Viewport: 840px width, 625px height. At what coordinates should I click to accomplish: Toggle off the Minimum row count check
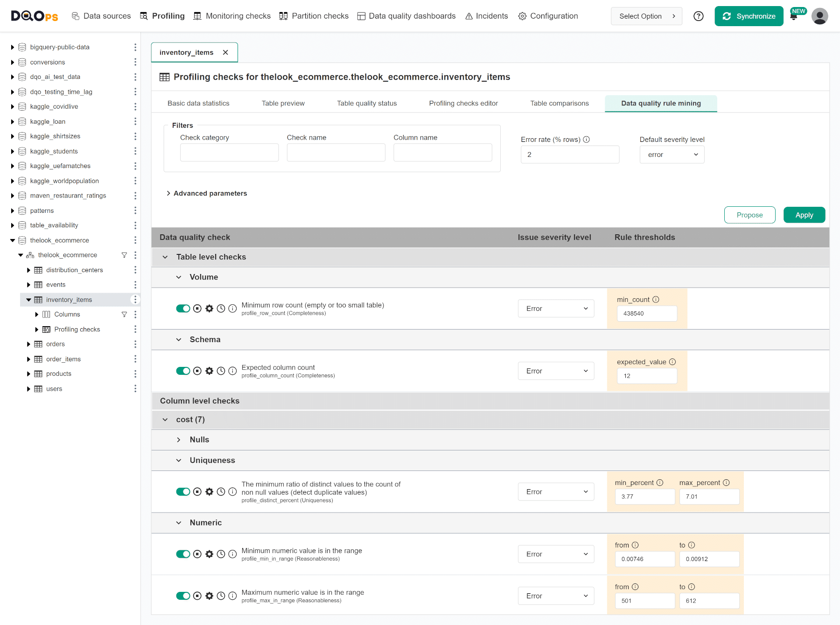point(183,309)
